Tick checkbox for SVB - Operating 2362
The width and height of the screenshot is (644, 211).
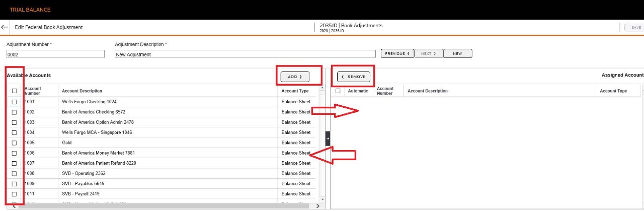pyautogui.click(x=14, y=174)
